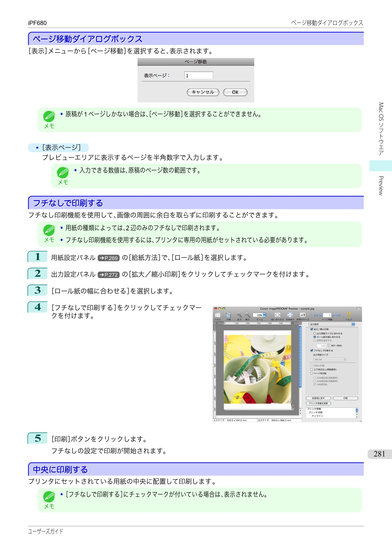Viewport: 392px width, 554px height.
Task: Click the green memo pencil icon in top note
Action: [x=49, y=116]
